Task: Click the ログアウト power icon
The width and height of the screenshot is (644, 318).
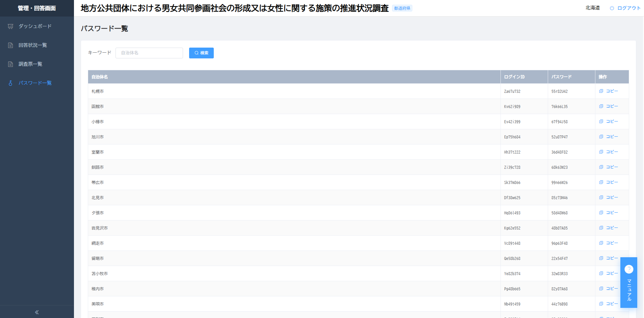Action: click(612, 8)
